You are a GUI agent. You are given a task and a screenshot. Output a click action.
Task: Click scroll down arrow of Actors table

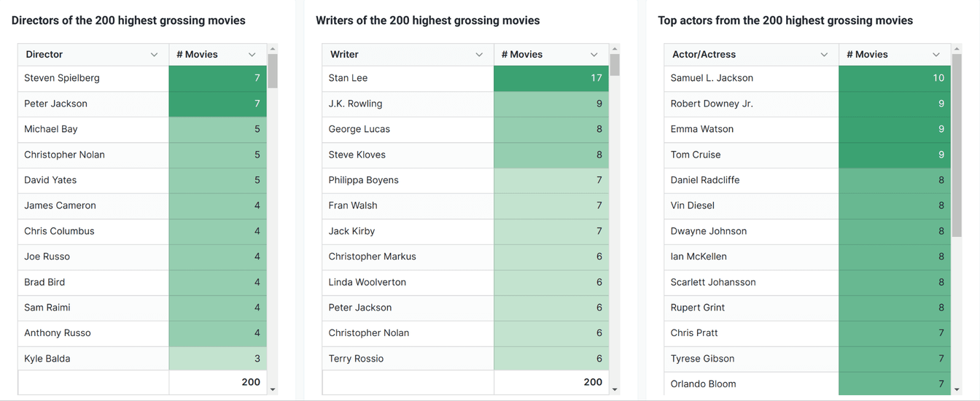coord(957,389)
